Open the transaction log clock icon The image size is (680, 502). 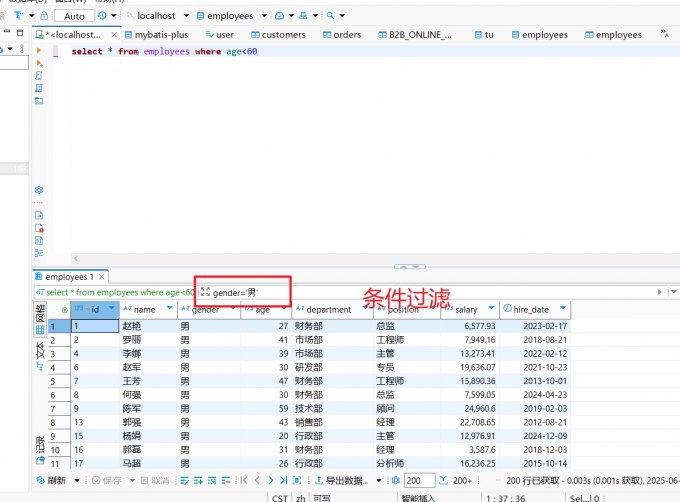pyautogui.click(x=102, y=16)
